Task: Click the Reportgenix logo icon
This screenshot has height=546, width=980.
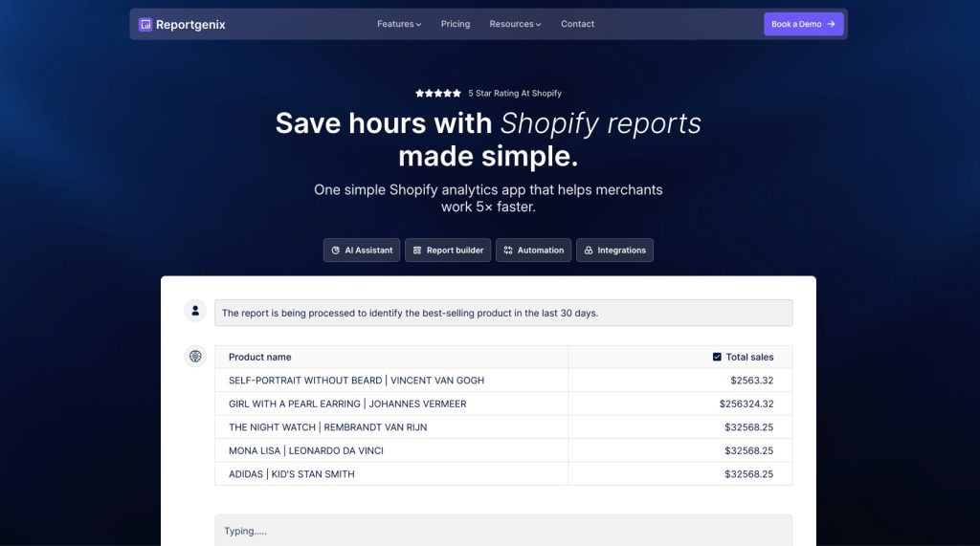Action: (x=145, y=24)
